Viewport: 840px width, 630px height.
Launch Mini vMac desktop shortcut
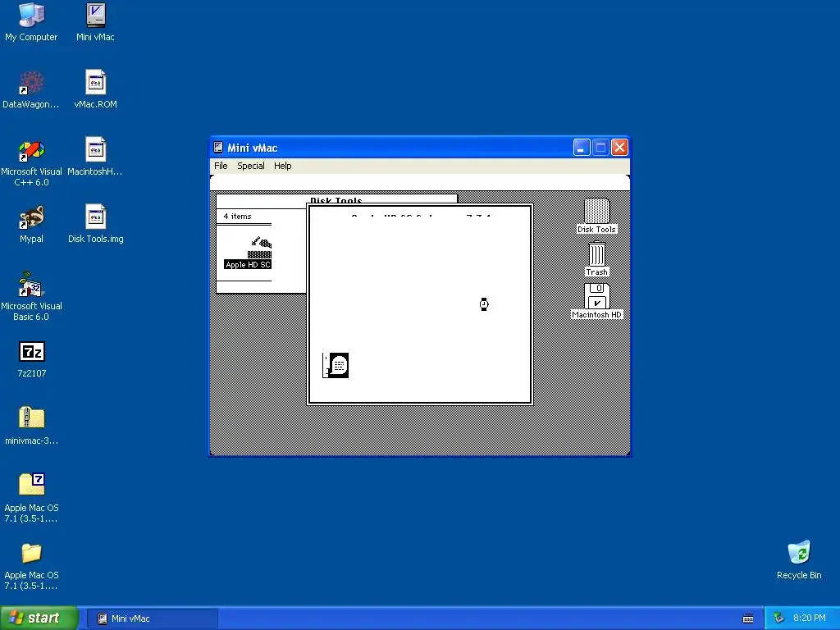pyautogui.click(x=95, y=22)
